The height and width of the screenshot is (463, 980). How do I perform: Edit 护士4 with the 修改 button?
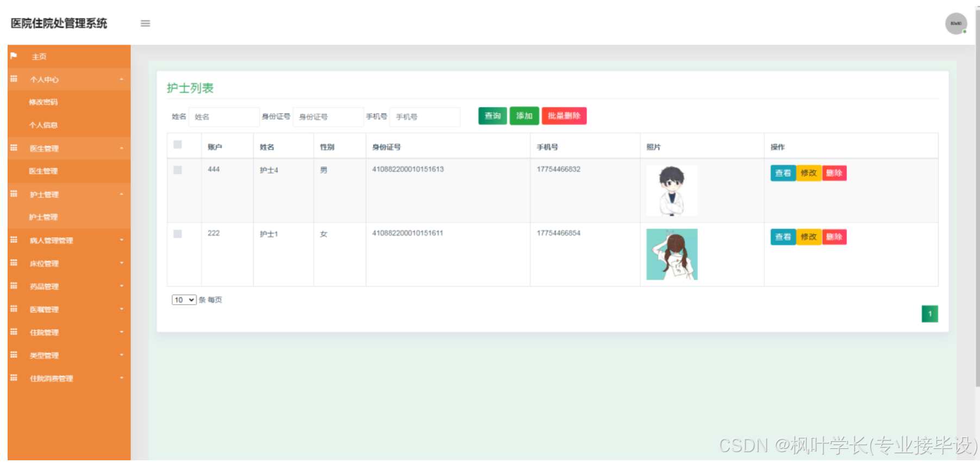(809, 173)
